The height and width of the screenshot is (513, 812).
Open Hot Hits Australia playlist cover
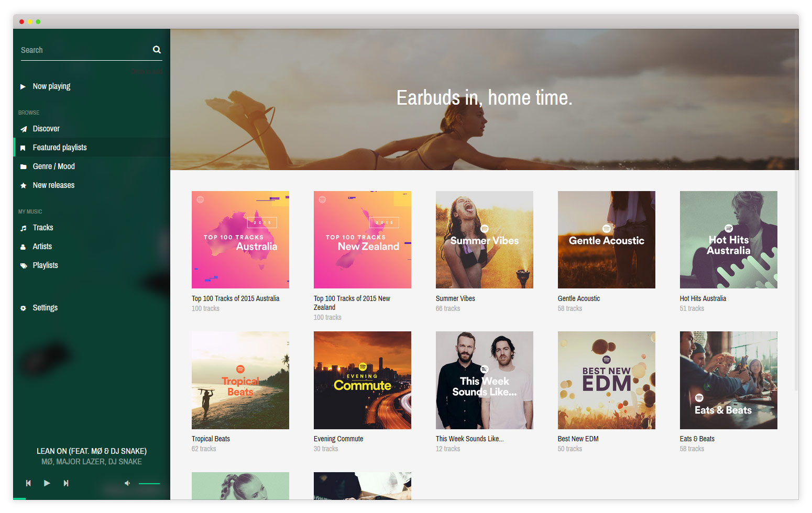click(729, 240)
